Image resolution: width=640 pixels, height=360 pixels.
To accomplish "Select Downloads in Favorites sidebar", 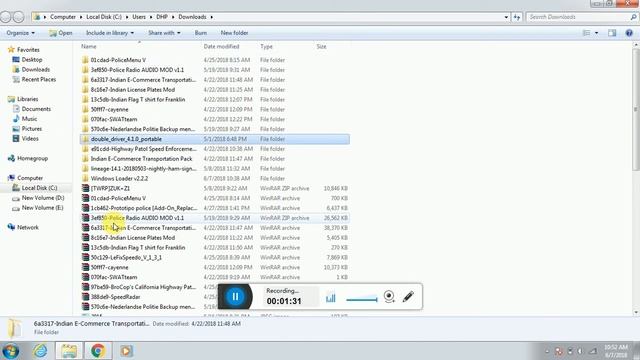I will [31, 69].
